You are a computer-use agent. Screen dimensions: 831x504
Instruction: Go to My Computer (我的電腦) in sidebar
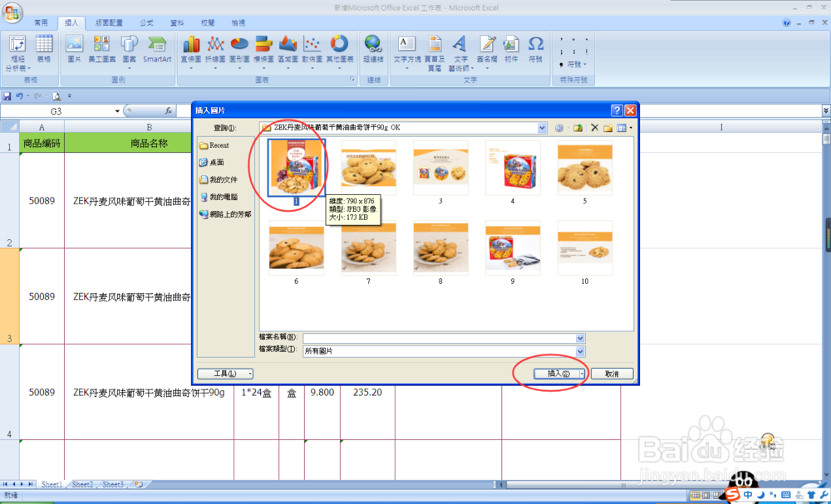[x=218, y=197]
